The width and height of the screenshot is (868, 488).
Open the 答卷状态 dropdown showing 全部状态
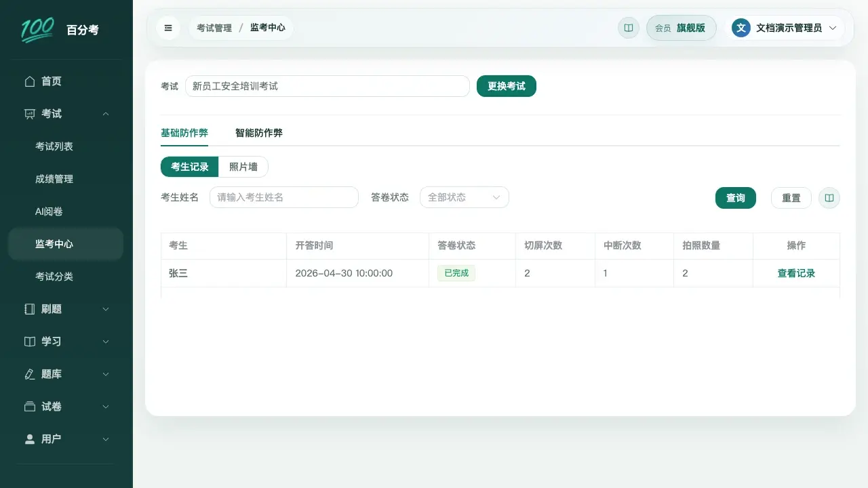point(465,197)
